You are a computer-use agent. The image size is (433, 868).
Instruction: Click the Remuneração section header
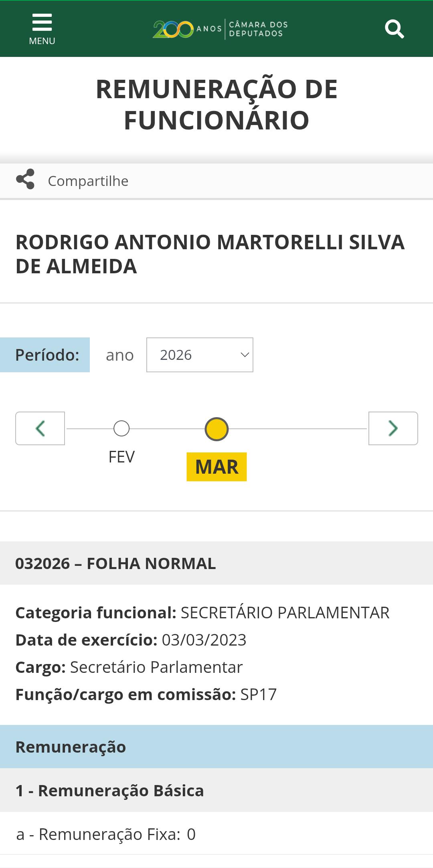71,747
